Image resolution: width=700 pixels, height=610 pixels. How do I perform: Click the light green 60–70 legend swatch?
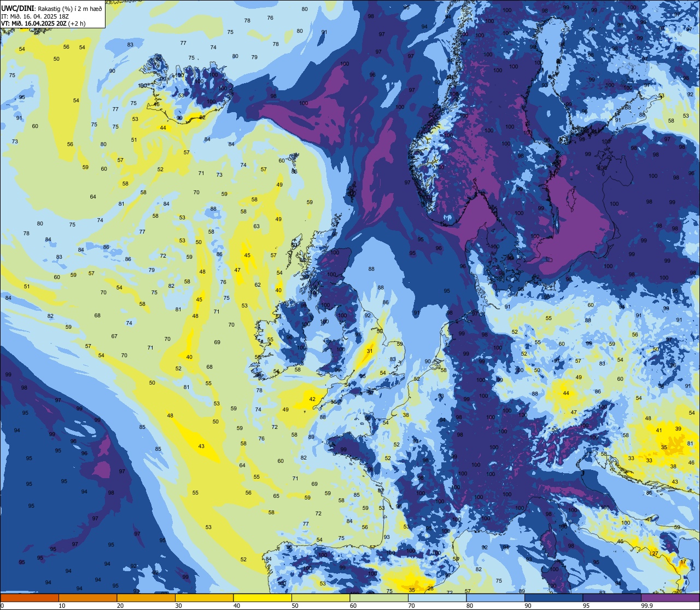379,597
